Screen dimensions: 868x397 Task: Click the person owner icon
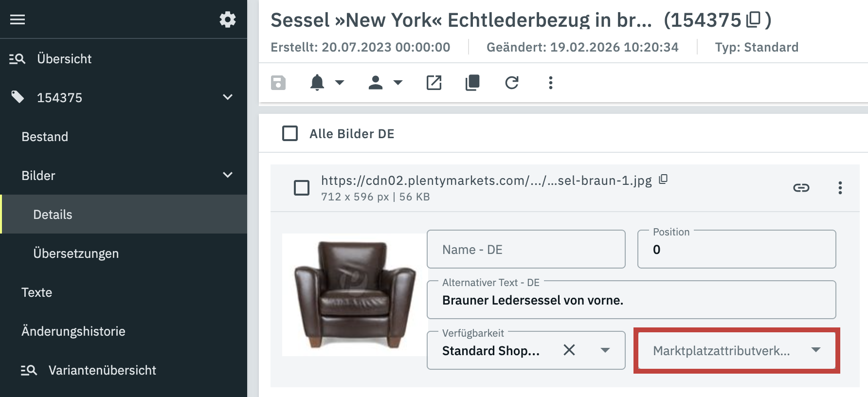click(x=376, y=83)
